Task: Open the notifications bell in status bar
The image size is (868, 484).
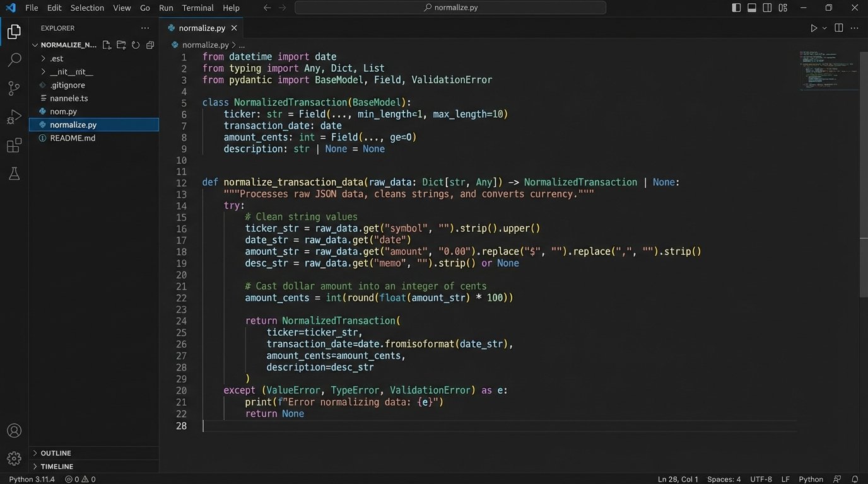Action: 855,479
